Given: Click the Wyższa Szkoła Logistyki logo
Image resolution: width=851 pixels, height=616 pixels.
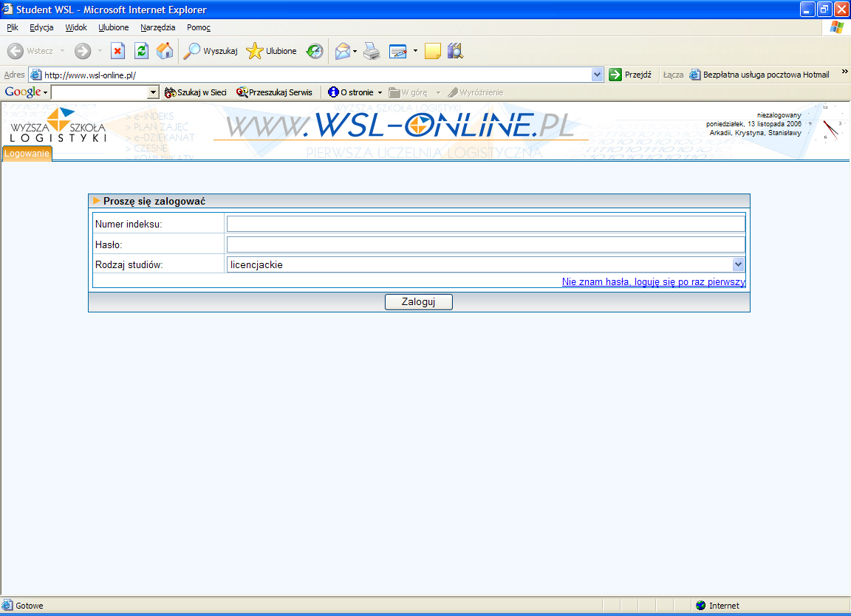Looking at the screenshot, I should (x=58, y=126).
